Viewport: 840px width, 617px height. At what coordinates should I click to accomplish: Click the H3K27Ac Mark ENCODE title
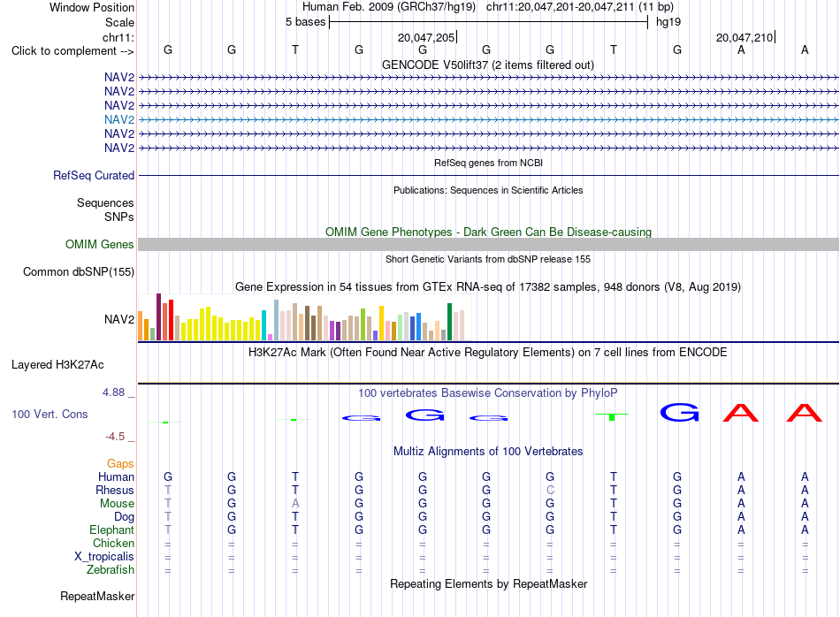pyautogui.click(x=488, y=353)
